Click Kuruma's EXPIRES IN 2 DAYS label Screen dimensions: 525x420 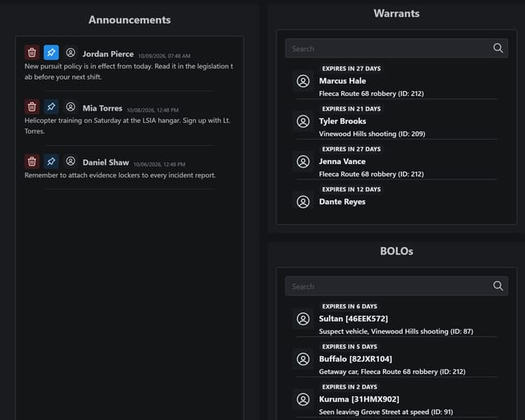pyautogui.click(x=349, y=387)
